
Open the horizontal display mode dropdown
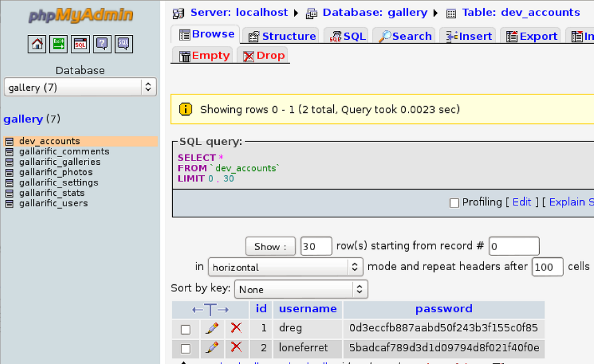pos(286,267)
